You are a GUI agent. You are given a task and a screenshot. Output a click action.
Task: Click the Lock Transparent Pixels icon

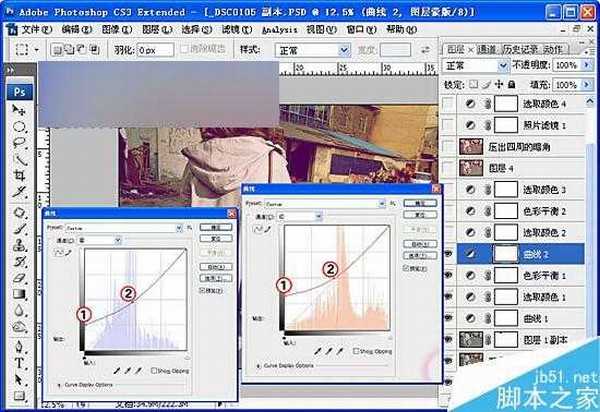[473, 84]
